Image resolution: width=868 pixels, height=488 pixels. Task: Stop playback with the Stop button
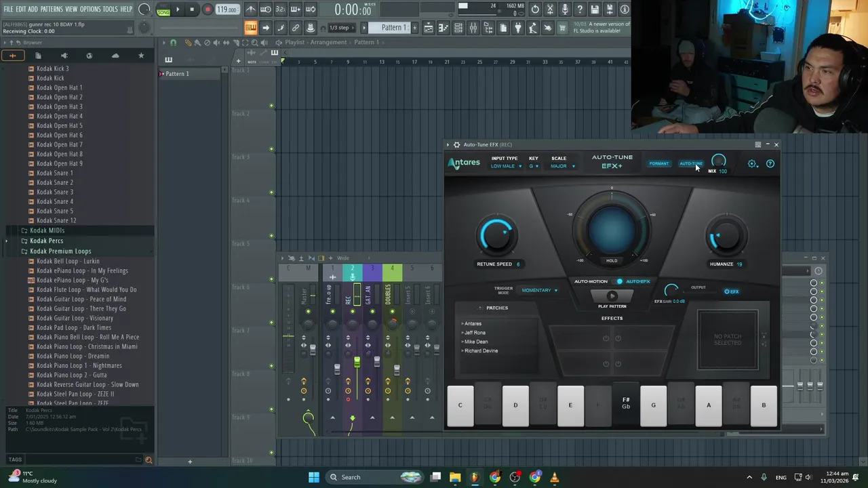(x=193, y=9)
